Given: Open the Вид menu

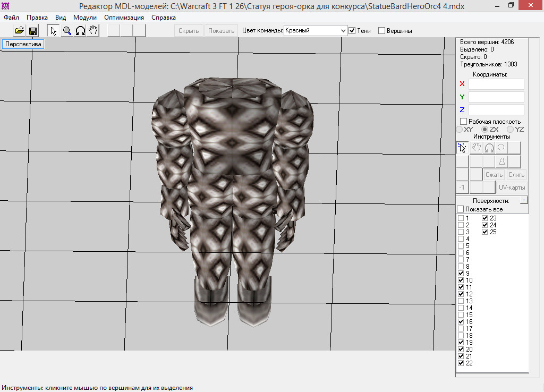Looking at the screenshot, I should pyautogui.click(x=61, y=18).
